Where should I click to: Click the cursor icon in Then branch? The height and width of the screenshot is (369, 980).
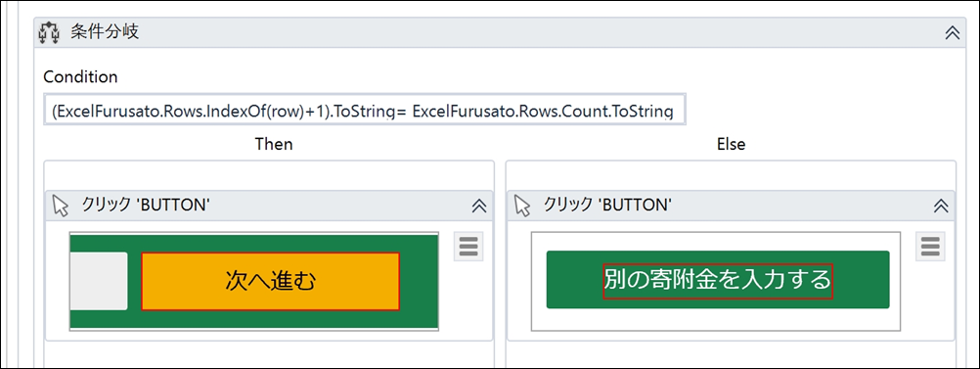[61, 206]
